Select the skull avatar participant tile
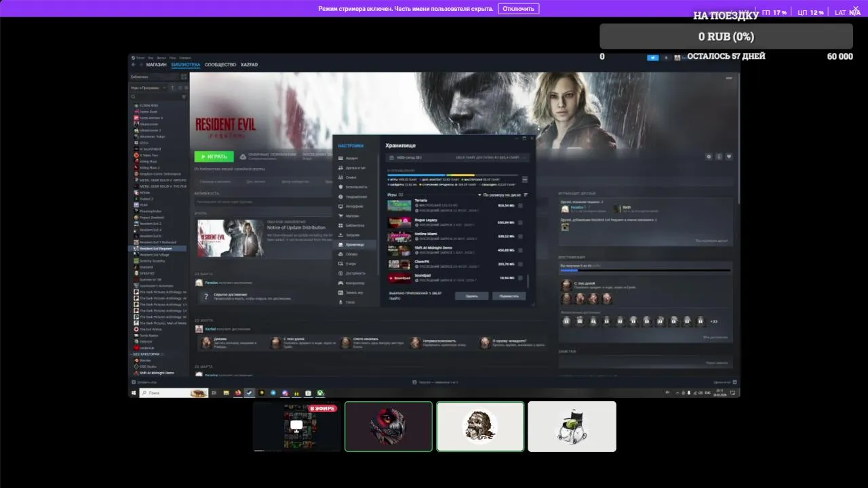The image size is (868, 488). point(480,426)
